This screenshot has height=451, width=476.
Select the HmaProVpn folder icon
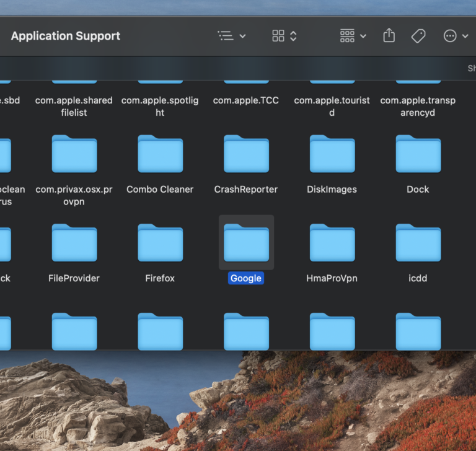click(x=332, y=242)
